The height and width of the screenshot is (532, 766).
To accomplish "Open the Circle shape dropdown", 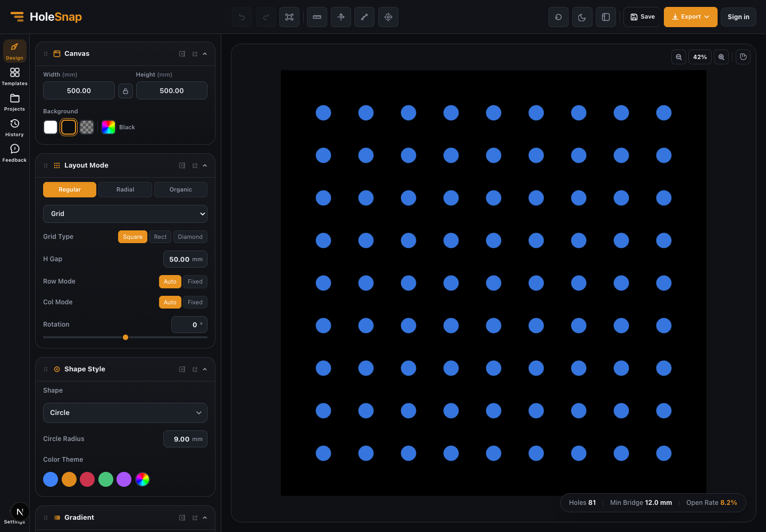I will coord(125,413).
